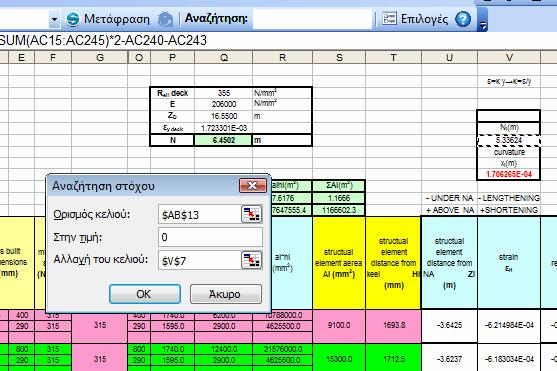Select the cell with value 355

[223, 93]
